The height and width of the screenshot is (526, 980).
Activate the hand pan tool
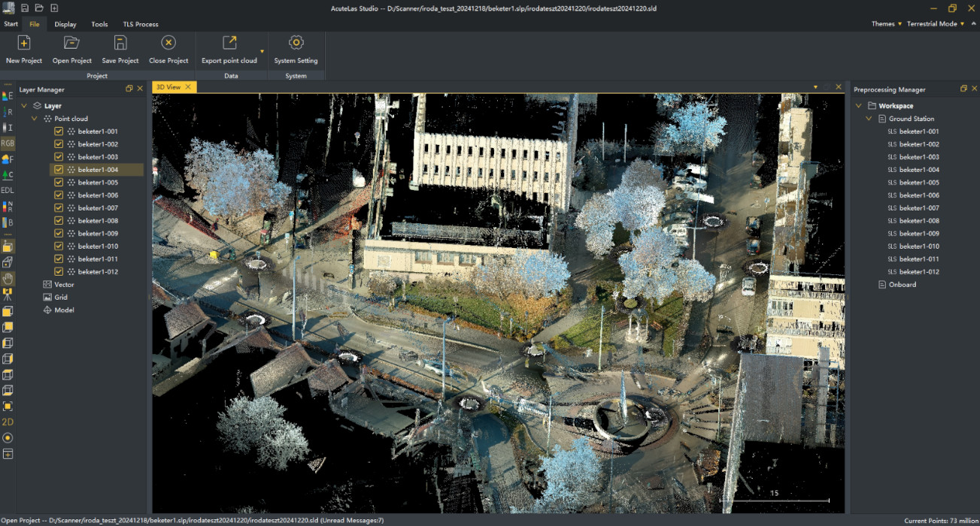point(8,278)
